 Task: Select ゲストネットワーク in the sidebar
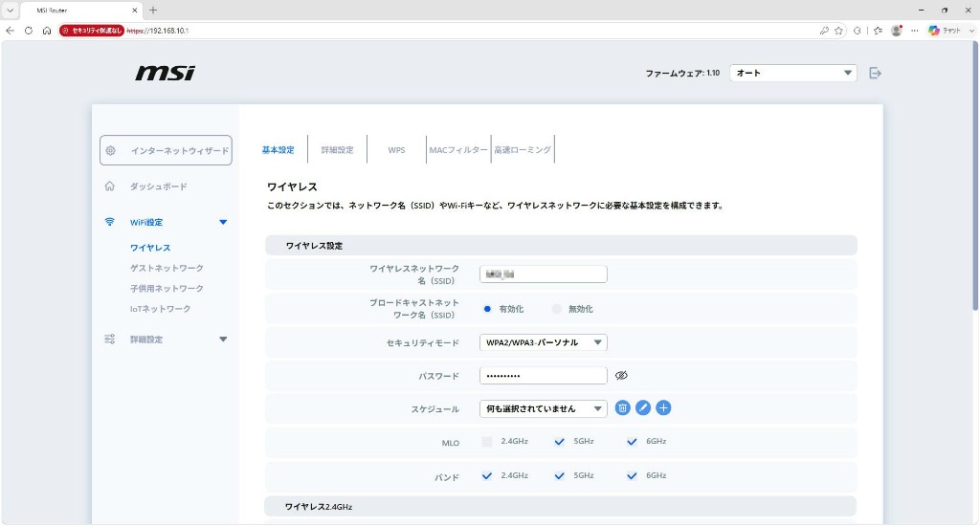pyautogui.click(x=167, y=268)
